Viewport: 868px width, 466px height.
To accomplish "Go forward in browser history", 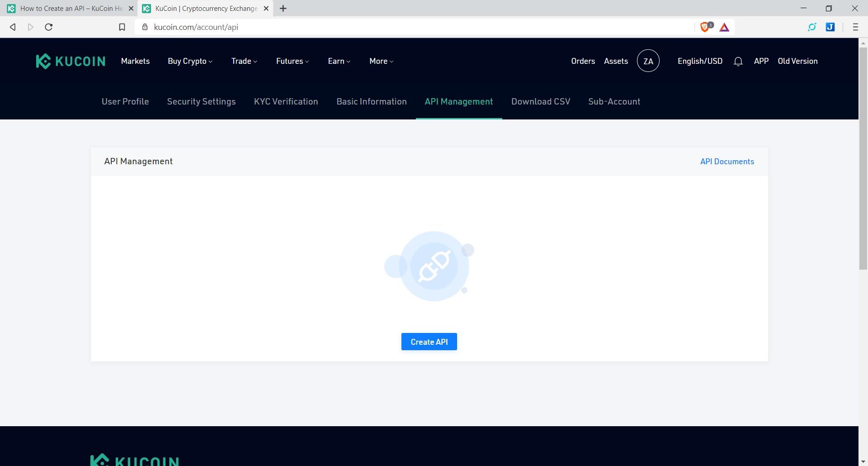I will click(x=31, y=27).
